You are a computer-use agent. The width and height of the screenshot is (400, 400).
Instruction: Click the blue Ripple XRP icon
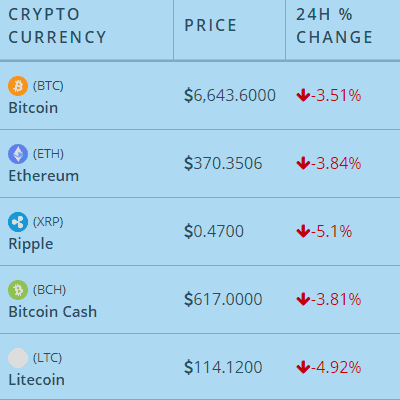[18, 222]
